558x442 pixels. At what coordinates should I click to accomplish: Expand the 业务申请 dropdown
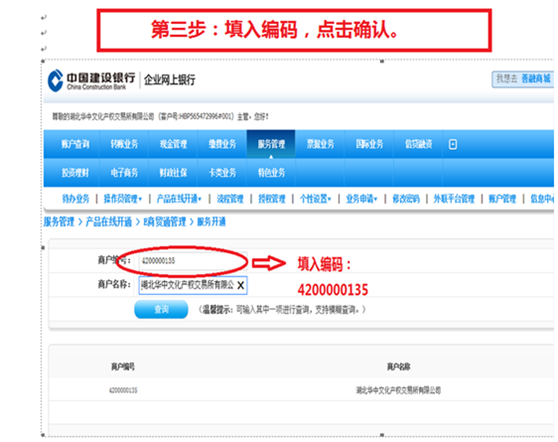click(x=362, y=199)
